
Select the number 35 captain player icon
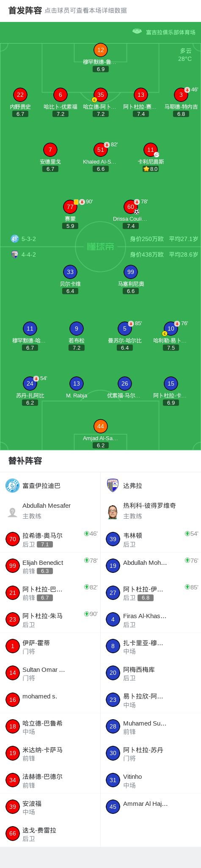tap(100, 95)
